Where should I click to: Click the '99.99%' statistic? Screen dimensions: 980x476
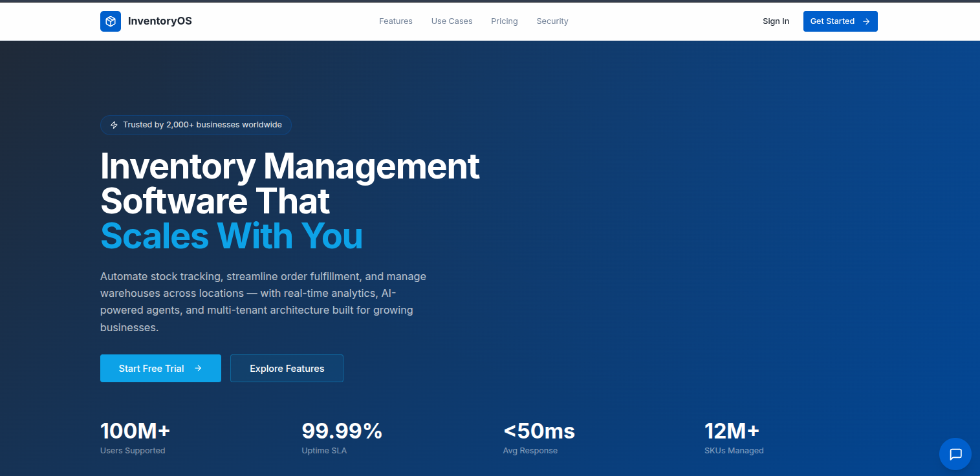tap(342, 431)
